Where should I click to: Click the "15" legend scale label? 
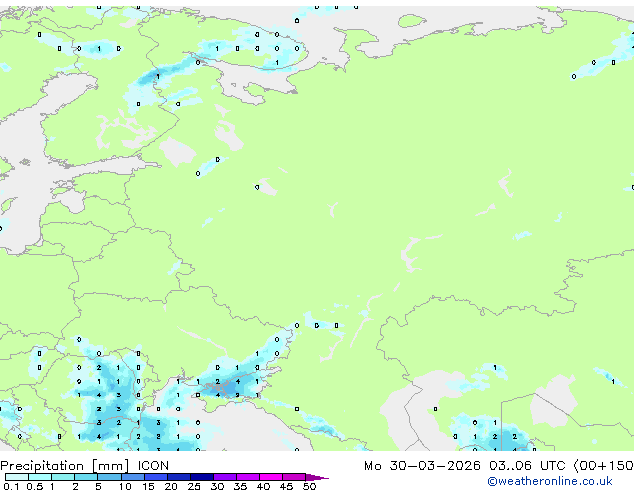(x=148, y=486)
